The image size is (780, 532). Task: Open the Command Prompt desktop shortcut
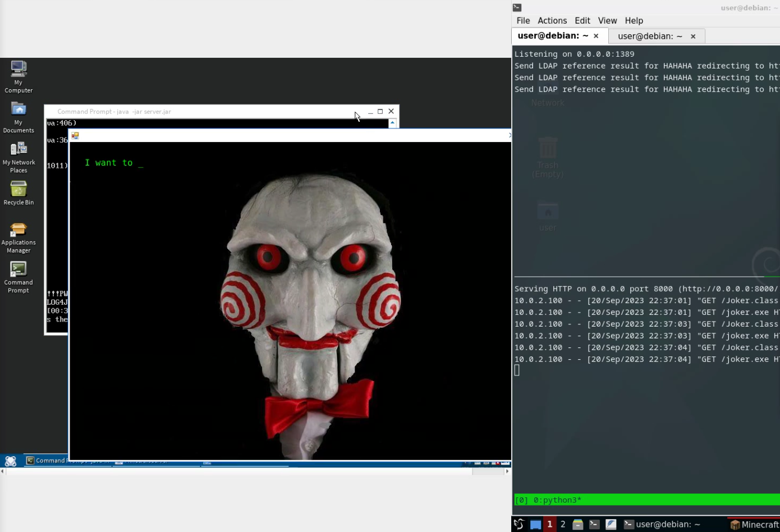pyautogui.click(x=19, y=271)
